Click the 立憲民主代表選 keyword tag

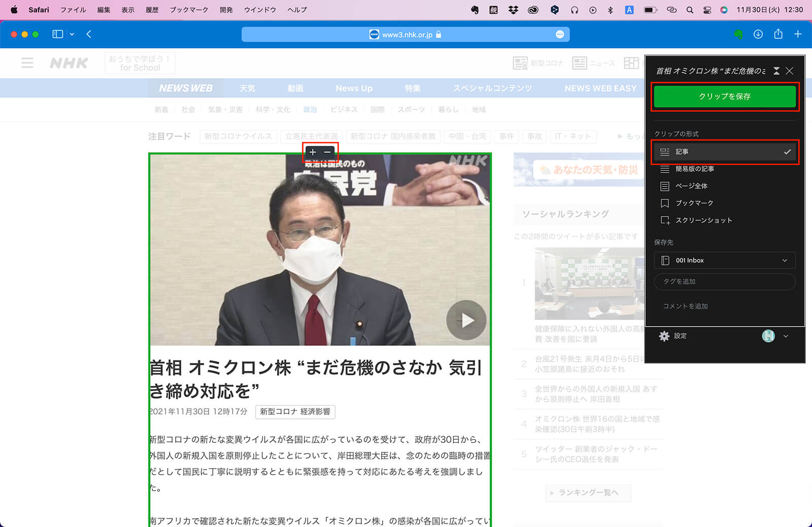[x=311, y=136]
